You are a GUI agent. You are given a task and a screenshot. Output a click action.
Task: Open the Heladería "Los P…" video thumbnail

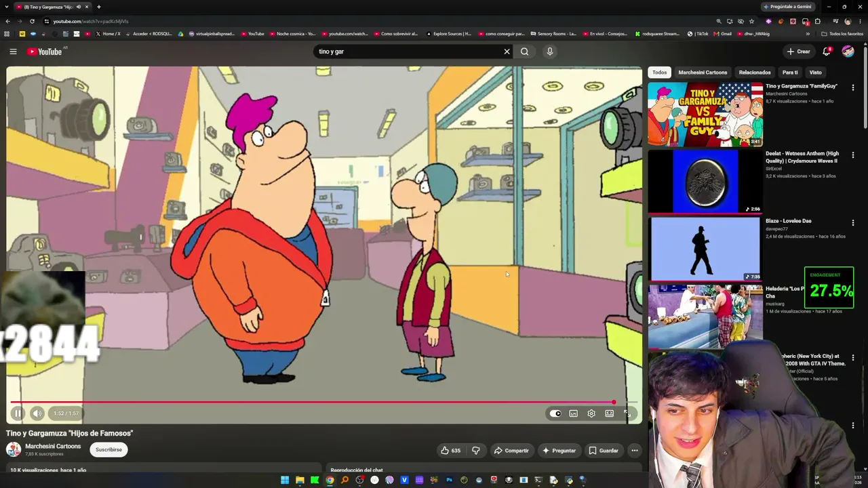point(705,317)
